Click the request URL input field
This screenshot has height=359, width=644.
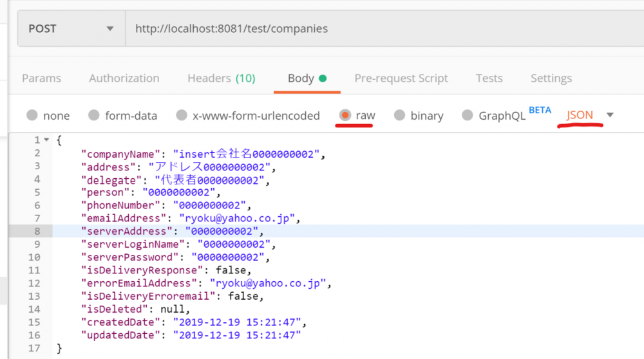pos(384,29)
